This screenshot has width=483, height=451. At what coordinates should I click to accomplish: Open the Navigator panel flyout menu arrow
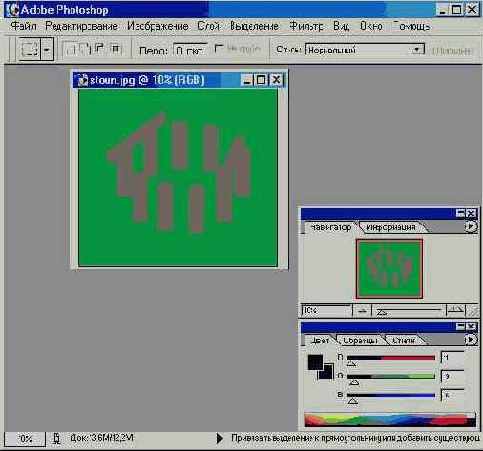pyautogui.click(x=471, y=227)
